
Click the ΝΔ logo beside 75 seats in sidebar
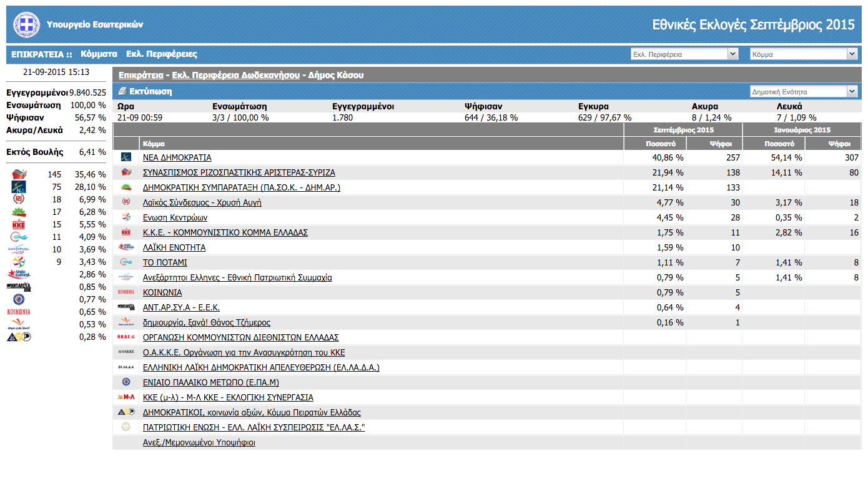(20, 187)
